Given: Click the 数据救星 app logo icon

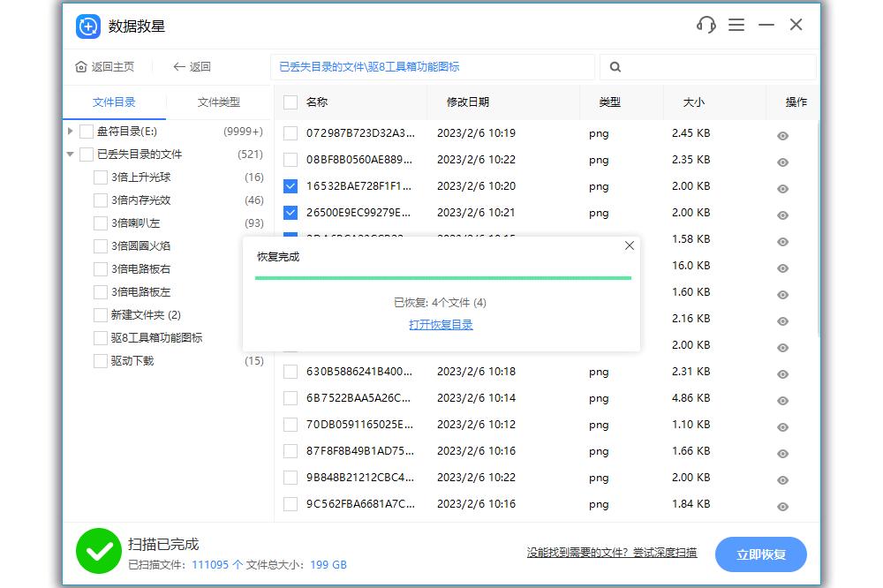Looking at the screenshot, I should click(x=87, y=26).
